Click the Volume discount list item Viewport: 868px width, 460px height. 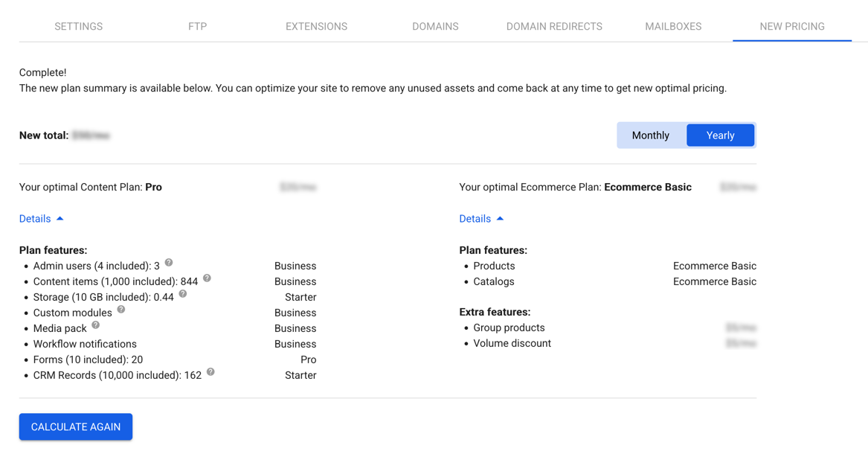click(x=512, y=343)
